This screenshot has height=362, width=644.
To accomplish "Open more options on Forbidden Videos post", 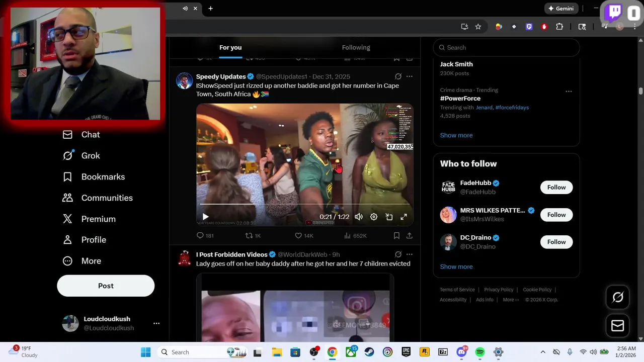I will (410, 254).
